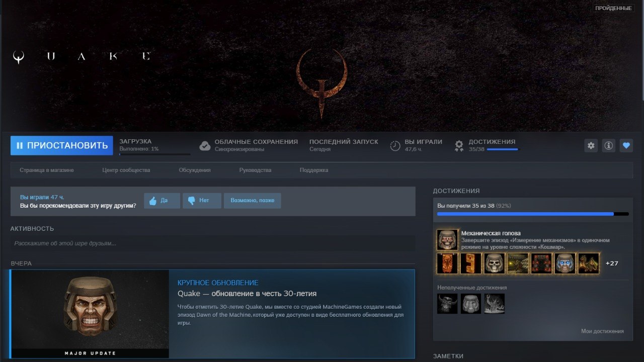Click the «Достижения» panel section header

coord(456,191)
